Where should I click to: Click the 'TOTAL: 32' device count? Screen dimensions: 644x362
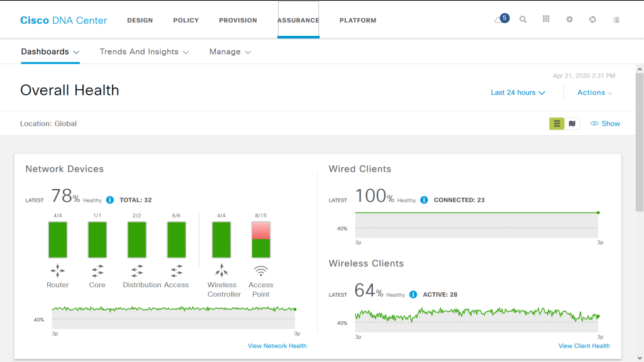pos(136,200)
